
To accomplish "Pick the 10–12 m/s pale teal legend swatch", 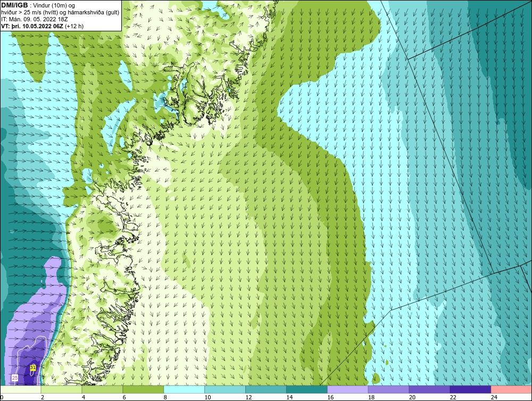I will pos(225,389).
